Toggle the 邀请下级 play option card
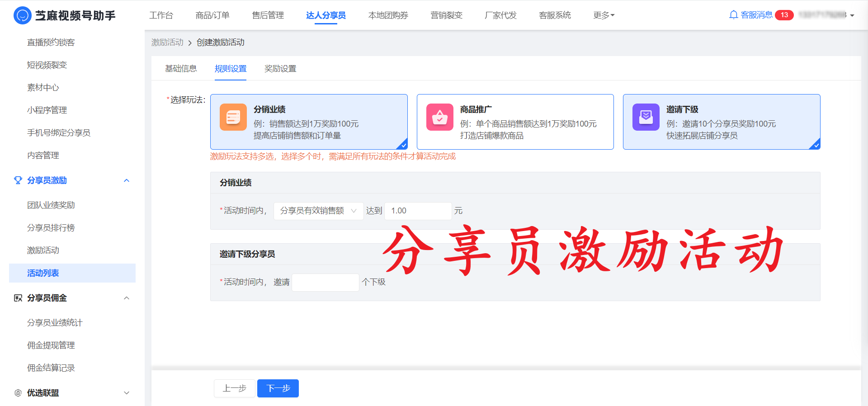This screenshot has width=868, height=406. [722, 122]
